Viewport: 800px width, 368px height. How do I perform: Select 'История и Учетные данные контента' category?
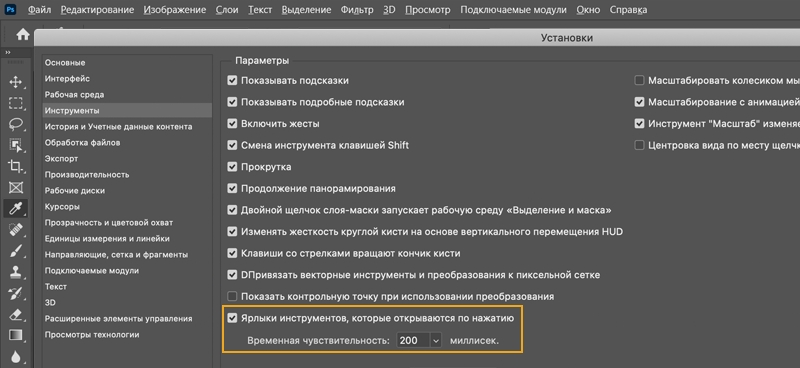pos(127,126)
